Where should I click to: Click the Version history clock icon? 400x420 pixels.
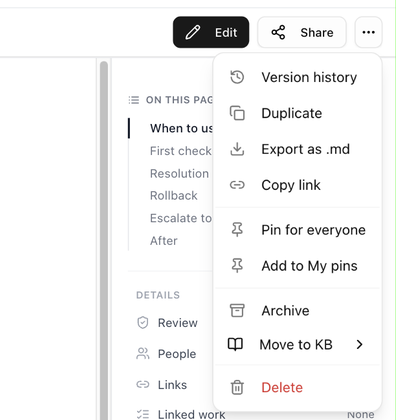coord(237,77)
